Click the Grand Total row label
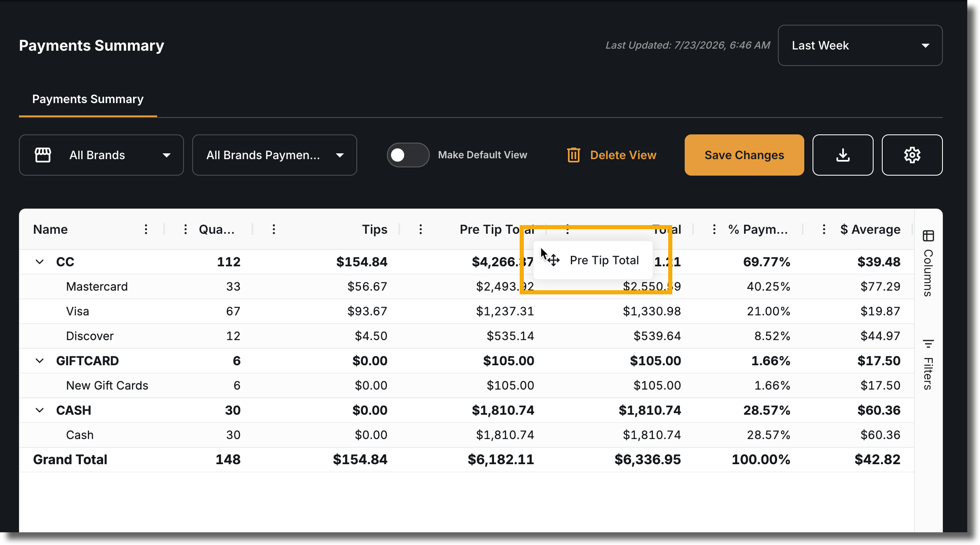 70,460
